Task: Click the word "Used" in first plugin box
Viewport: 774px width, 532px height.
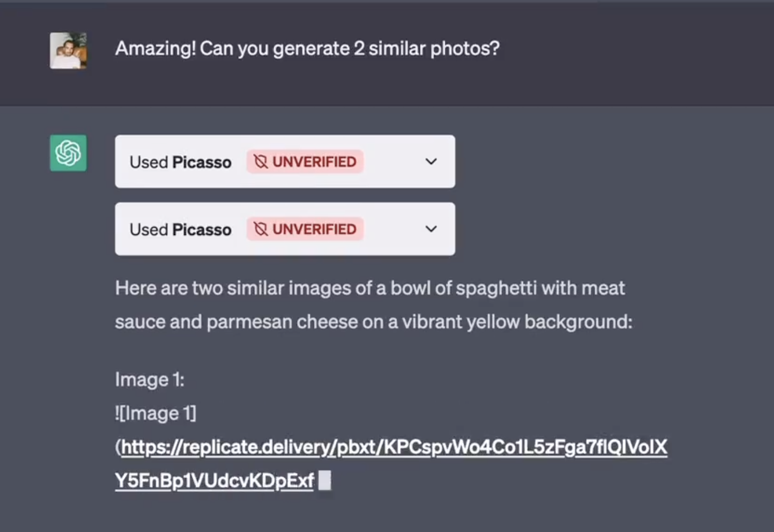Action: [149, 162]
